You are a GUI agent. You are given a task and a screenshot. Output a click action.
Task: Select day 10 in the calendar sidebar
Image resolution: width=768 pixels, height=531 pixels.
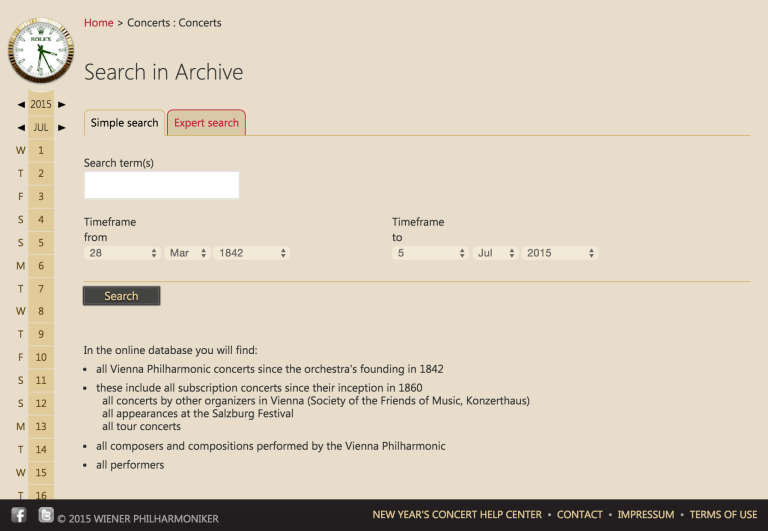click(x=41, y=357)
